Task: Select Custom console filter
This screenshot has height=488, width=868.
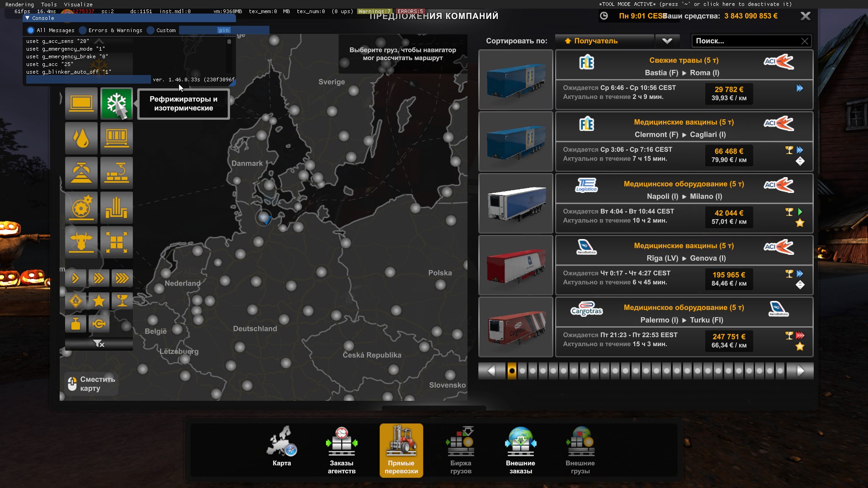Action: point(161,30)
